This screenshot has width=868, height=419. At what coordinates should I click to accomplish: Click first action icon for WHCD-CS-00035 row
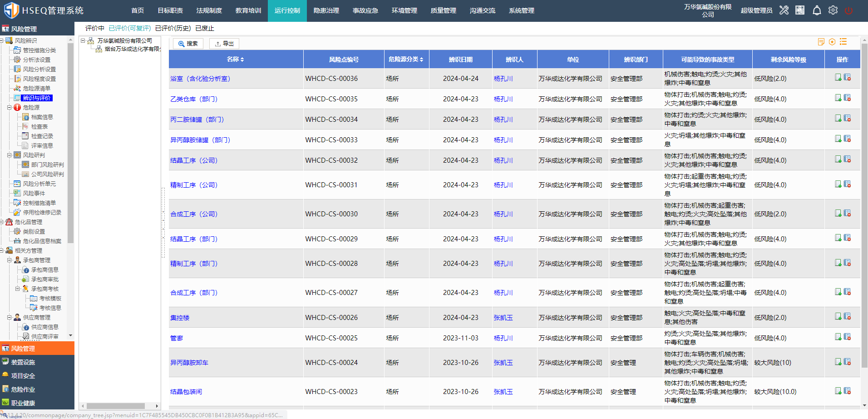(x=838, y=98)
